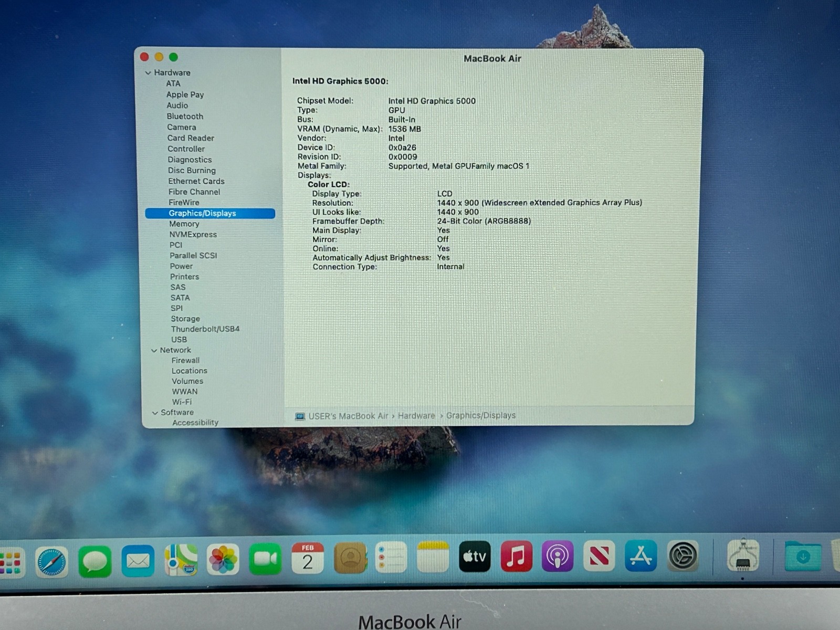Collapse the Hardware section
840x630 pixels.
pyautogui.click(x=149, y=73)
